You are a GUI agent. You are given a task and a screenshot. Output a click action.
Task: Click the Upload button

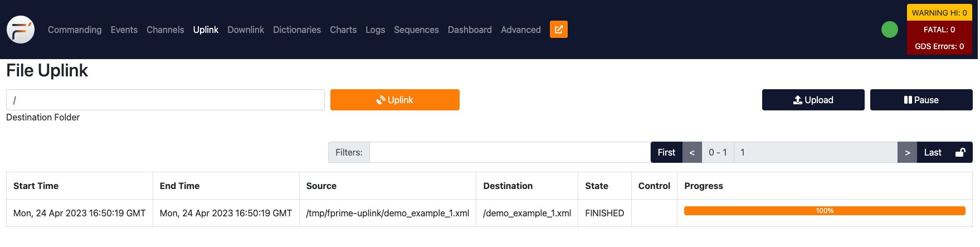(813, 100)
